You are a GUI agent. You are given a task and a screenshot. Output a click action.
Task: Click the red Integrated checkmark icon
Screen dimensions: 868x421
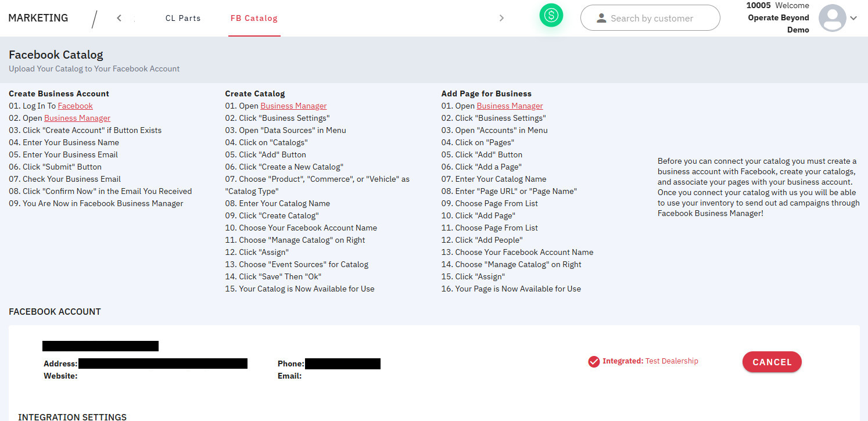(x=594, y=362)
